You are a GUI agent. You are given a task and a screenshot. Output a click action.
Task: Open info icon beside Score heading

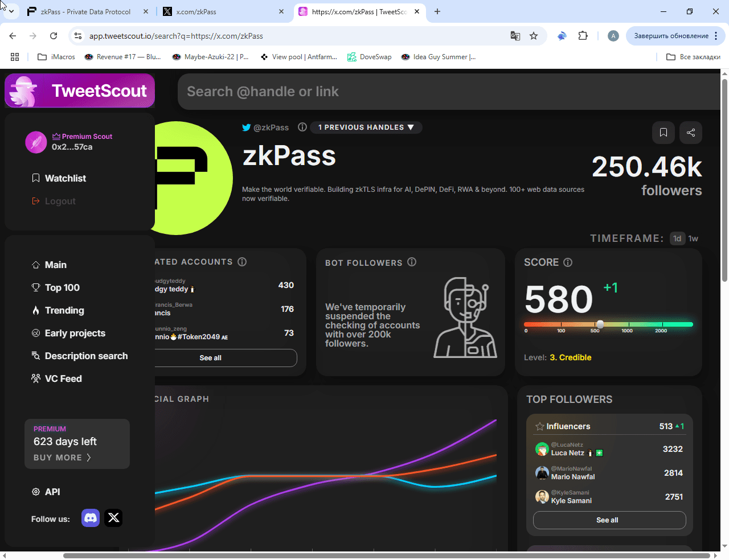pos(568,262)
